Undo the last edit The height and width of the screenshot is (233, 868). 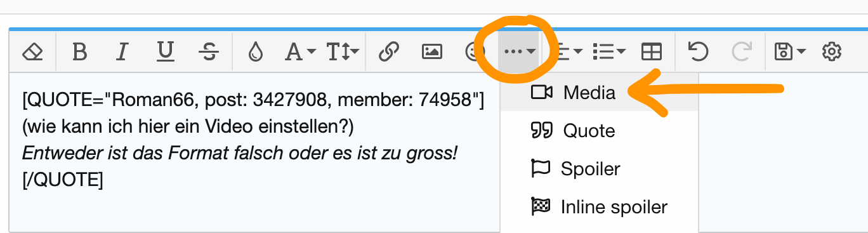coord(698,52)
